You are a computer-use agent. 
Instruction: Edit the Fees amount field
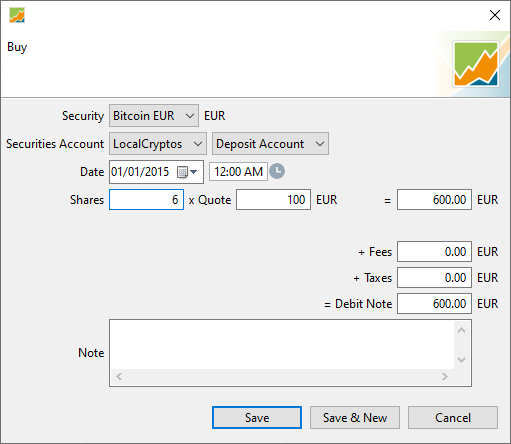tap(434, 252)
